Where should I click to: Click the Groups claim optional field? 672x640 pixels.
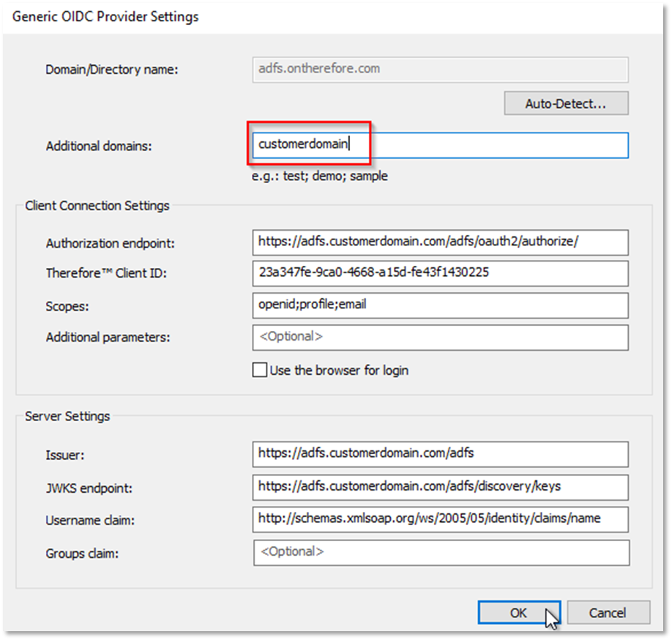click(x=439, y=552)
